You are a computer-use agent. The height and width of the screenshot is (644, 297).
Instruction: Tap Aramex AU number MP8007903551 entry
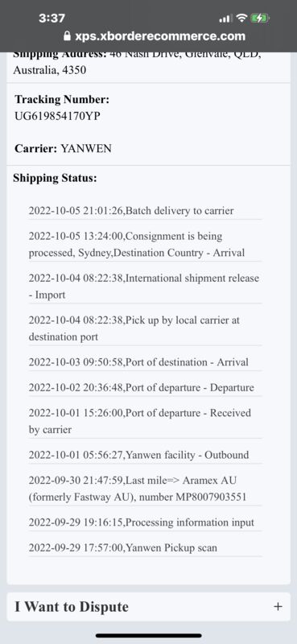tap(145, 489)
